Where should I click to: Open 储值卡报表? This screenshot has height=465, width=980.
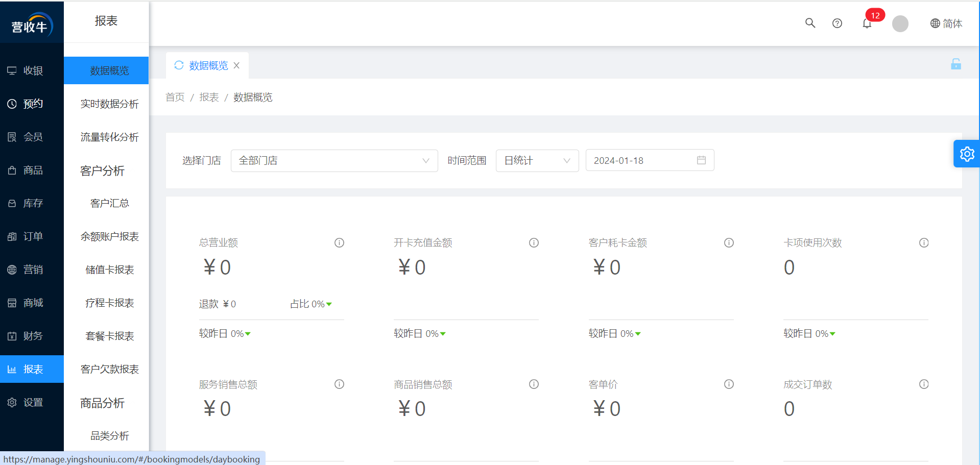pyautogui.click(x=106, y=270)
